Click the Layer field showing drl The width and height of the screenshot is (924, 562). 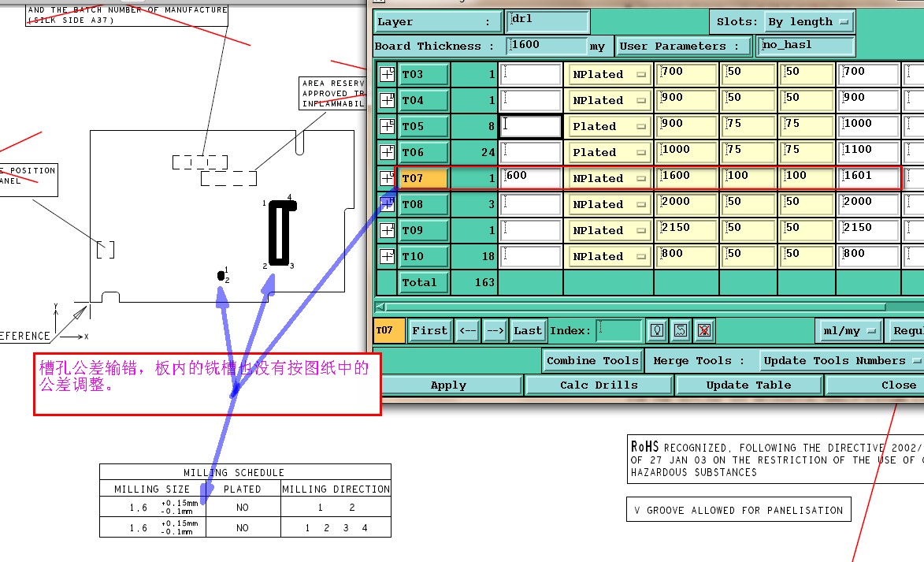[548, 21]
